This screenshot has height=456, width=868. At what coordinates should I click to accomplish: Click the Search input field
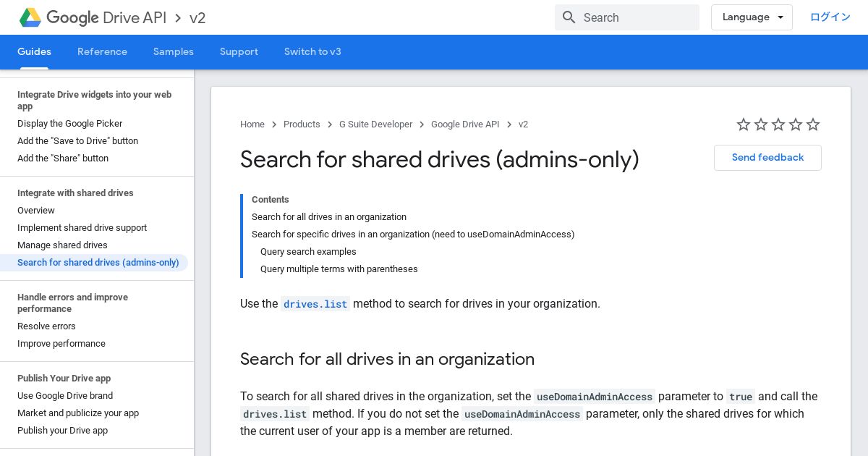point(627,17)
